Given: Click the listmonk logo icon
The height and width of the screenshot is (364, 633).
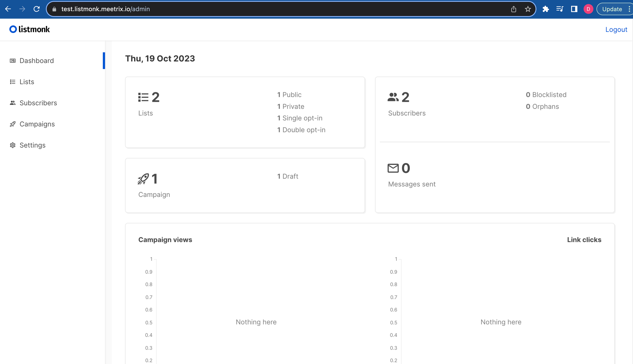Looking at the screenshot, I should point(12,29).
